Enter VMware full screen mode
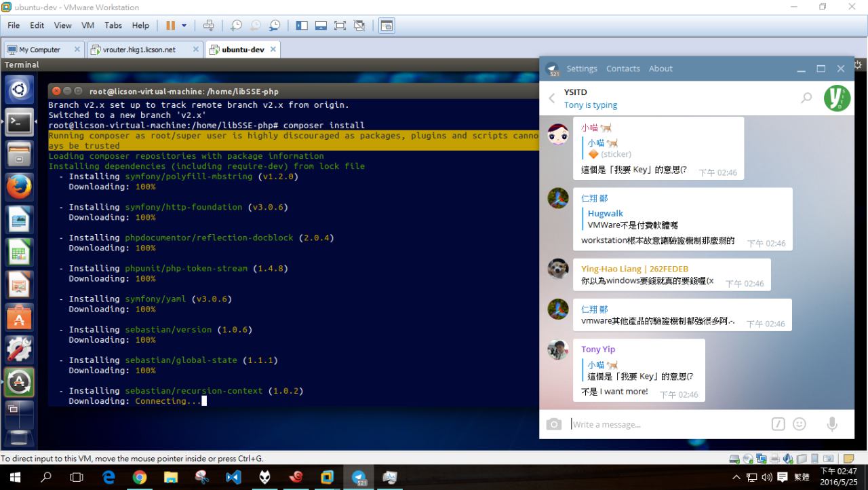 (340, 26)
